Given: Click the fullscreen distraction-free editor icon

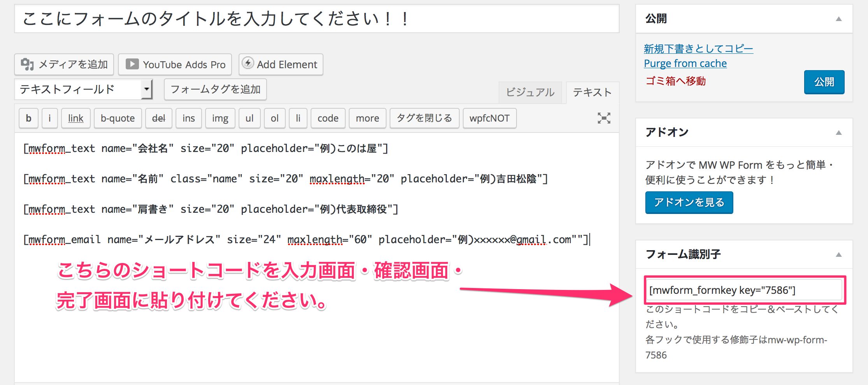Looking at the screenshot, I should [604, 118].
